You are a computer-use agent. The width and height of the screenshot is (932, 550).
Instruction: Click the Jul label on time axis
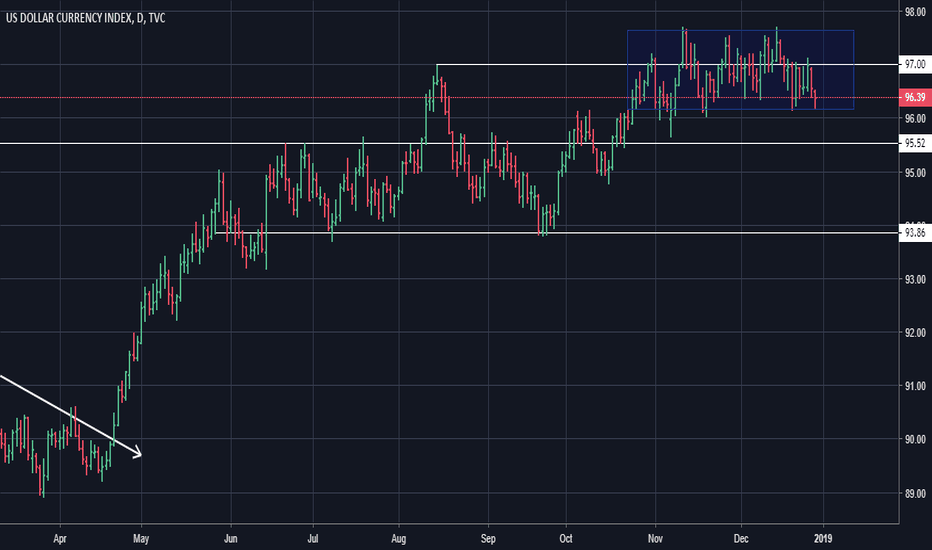[313, 539]
